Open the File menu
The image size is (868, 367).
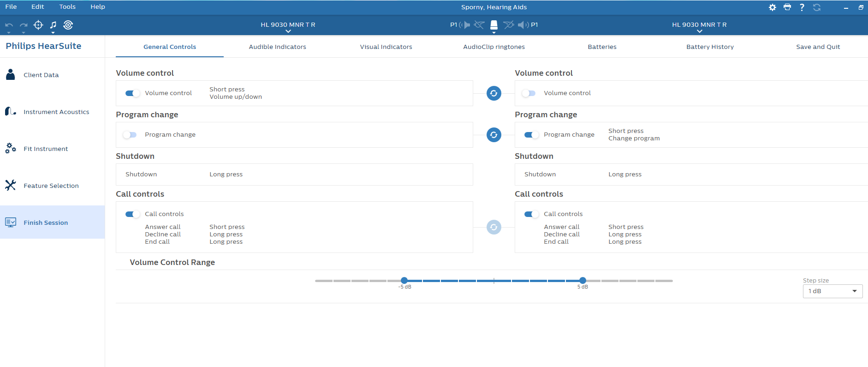coord(11,7)
